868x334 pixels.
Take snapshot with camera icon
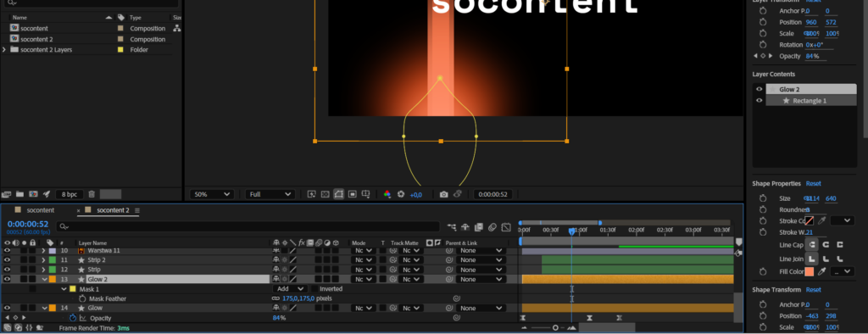click(443, 194)
